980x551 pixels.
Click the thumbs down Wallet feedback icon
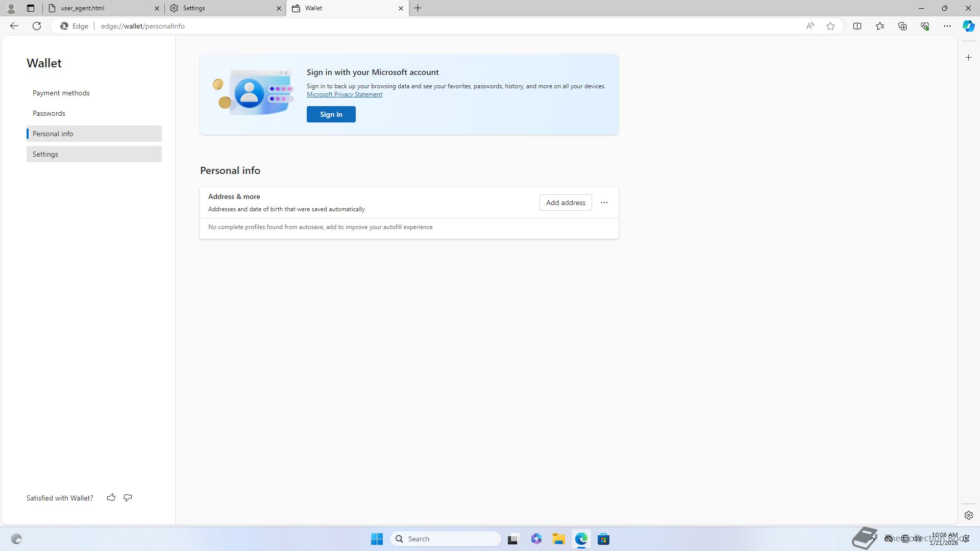[x=128, y=497]
